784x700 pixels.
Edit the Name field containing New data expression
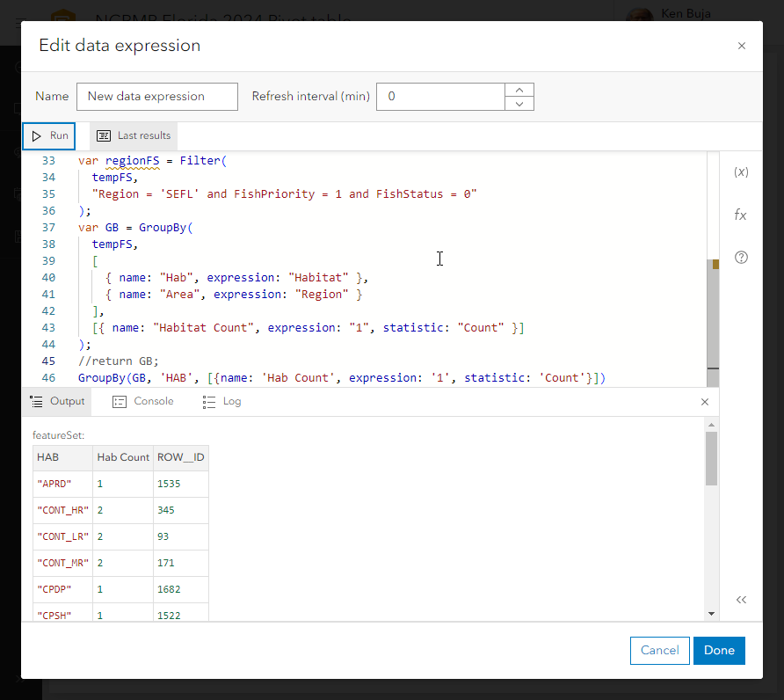pyautogui.click(x=156, y=97)
